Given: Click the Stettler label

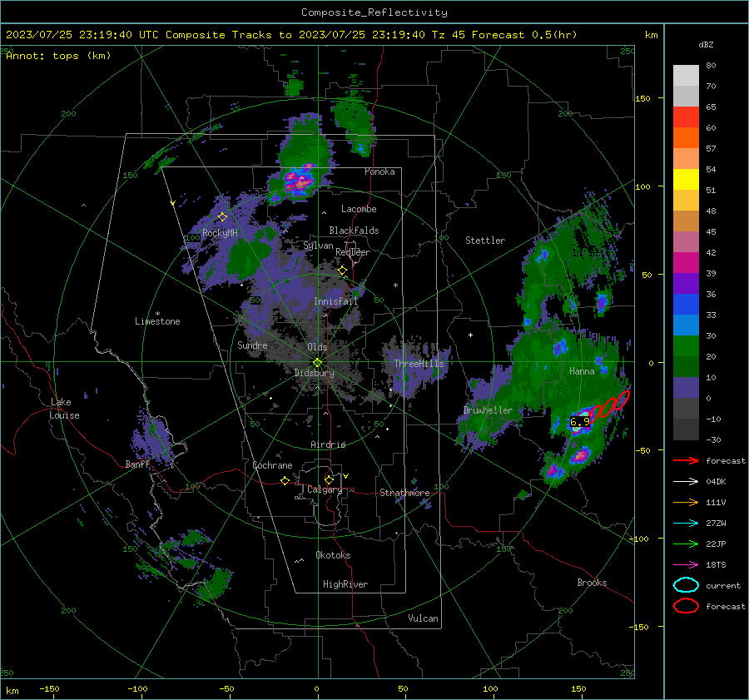Looking at the screenshot, I should pyautogui.click(x=485, y=241).
